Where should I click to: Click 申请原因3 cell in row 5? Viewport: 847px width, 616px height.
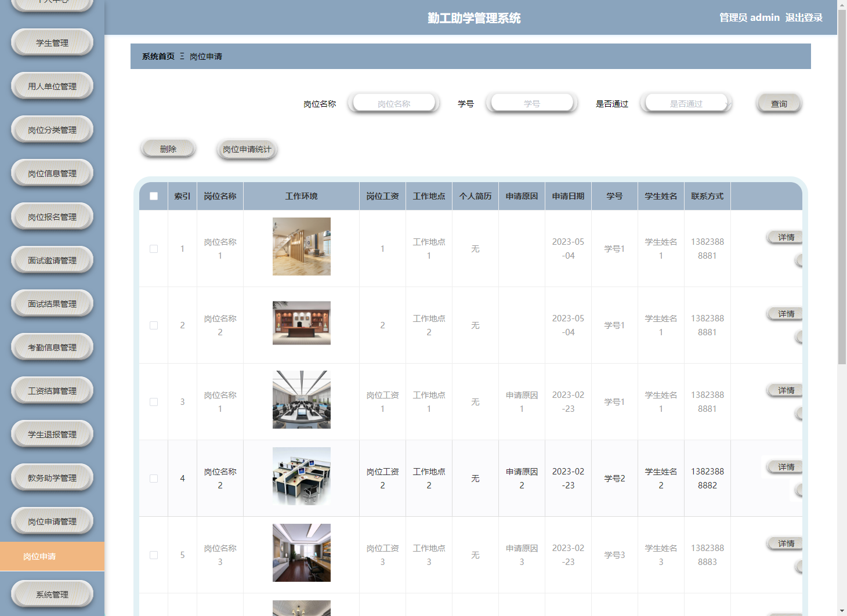(522, 555)
